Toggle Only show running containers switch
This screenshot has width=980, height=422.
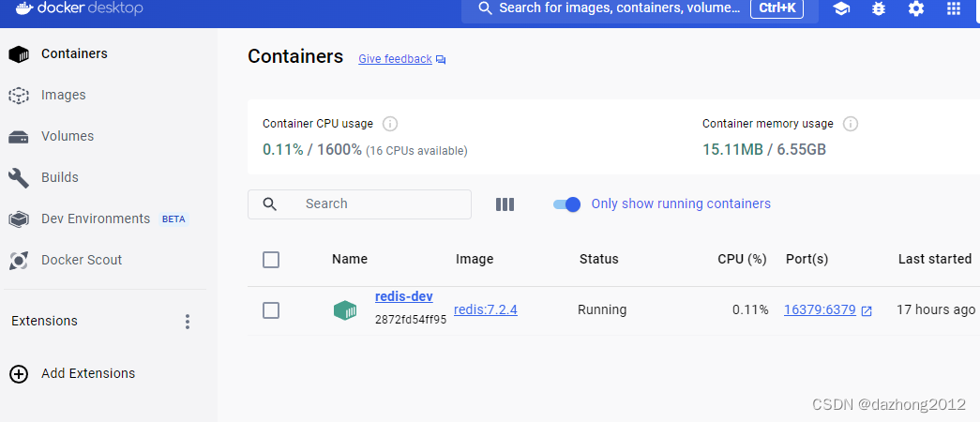click(566, 204)
